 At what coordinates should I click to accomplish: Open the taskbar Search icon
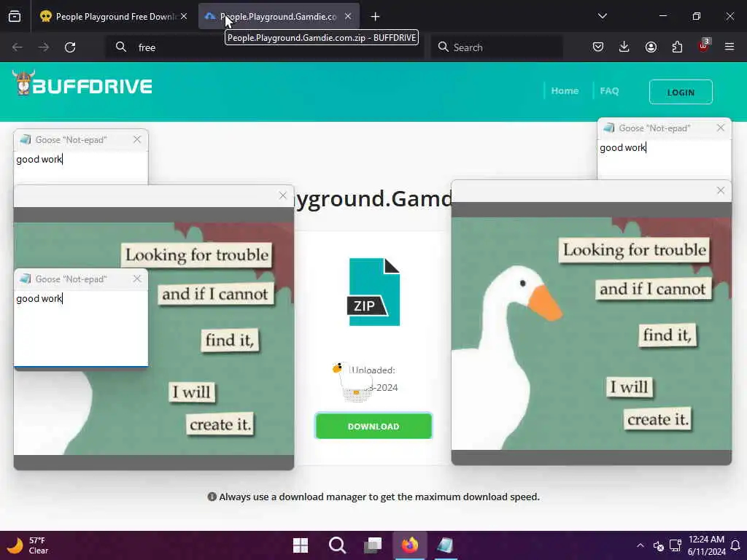337,545
